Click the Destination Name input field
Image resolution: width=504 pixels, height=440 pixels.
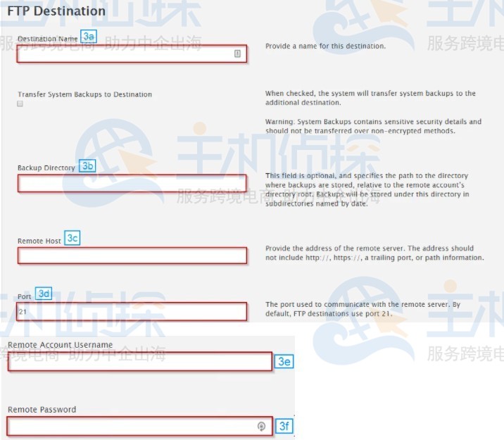pos(132,54)
